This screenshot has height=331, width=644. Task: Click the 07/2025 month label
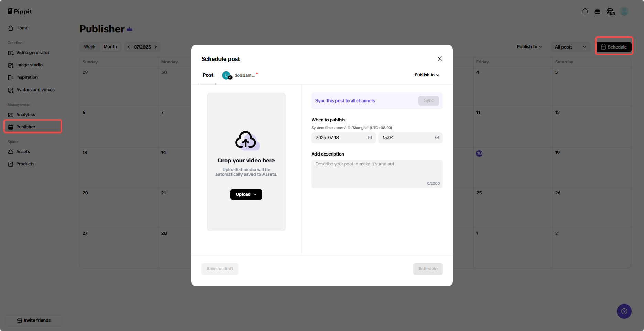click(142, 47)
